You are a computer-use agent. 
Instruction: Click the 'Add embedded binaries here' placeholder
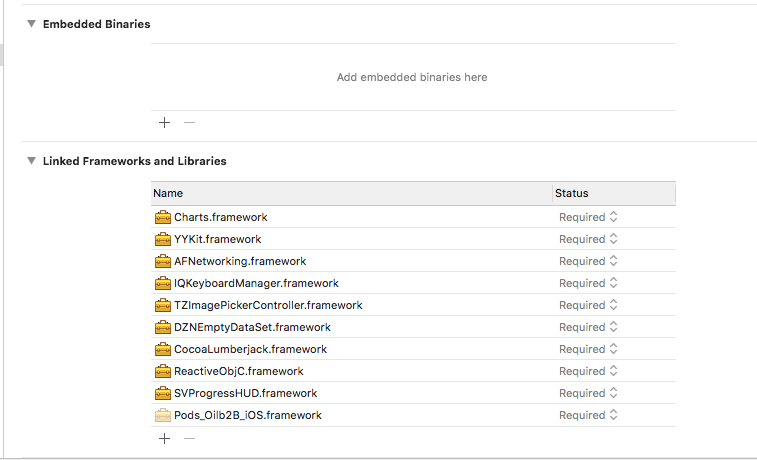click(x=412, y=77)
